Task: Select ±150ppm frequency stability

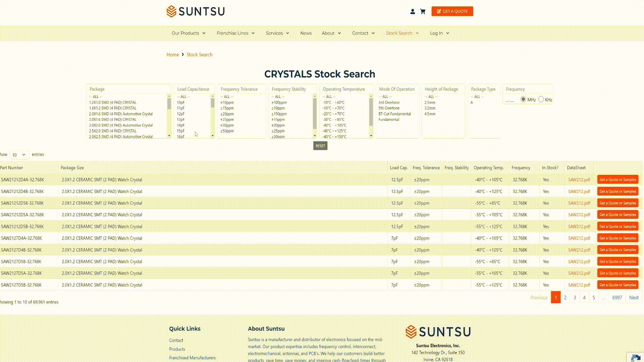Action: click(x=279, y=114)
